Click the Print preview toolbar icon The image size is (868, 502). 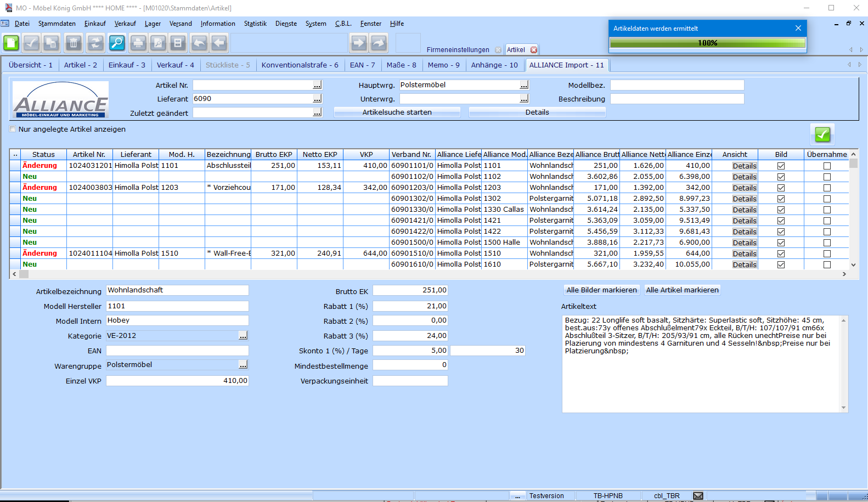coord(158,43)
